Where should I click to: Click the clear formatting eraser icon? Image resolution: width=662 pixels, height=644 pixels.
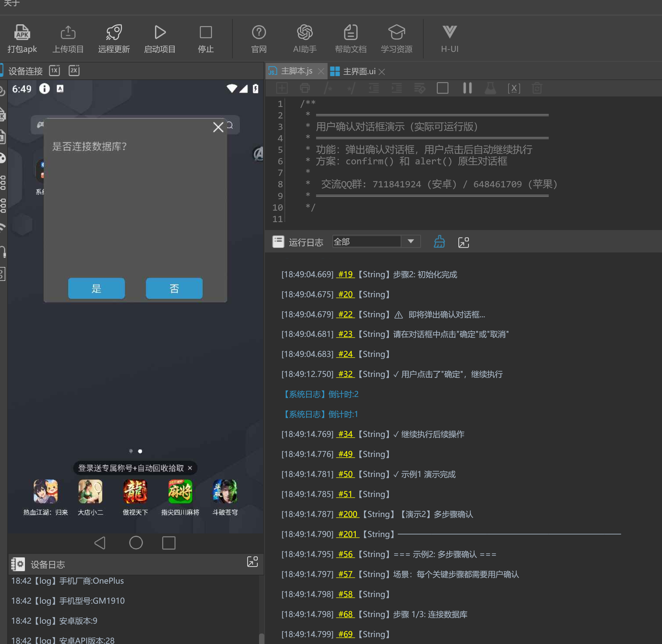(x=420, y=88)
